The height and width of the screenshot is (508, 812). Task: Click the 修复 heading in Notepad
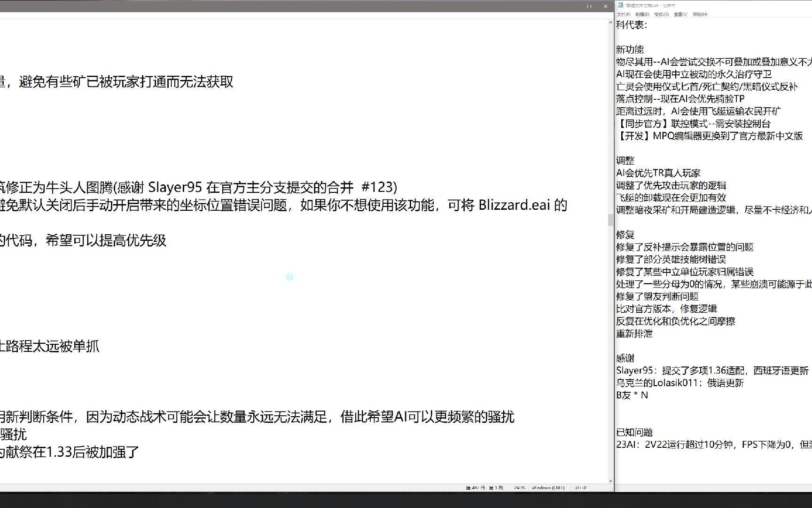point(625,234)
